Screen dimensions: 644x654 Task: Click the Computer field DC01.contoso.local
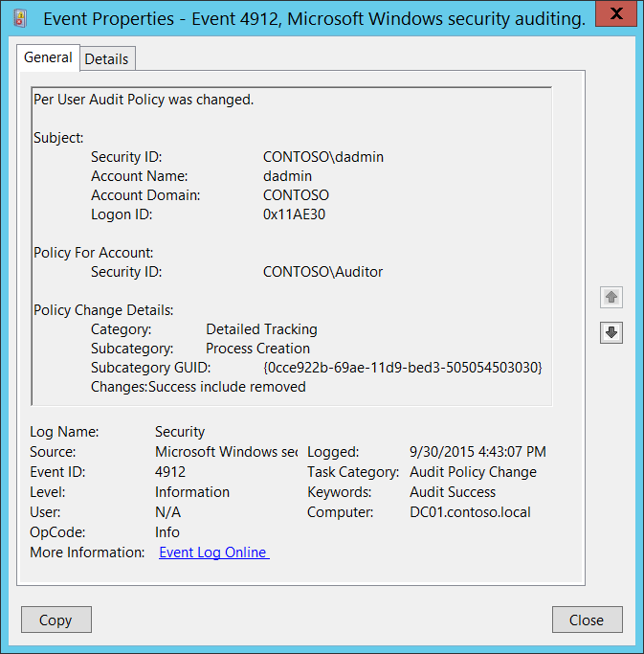point(470,512)
